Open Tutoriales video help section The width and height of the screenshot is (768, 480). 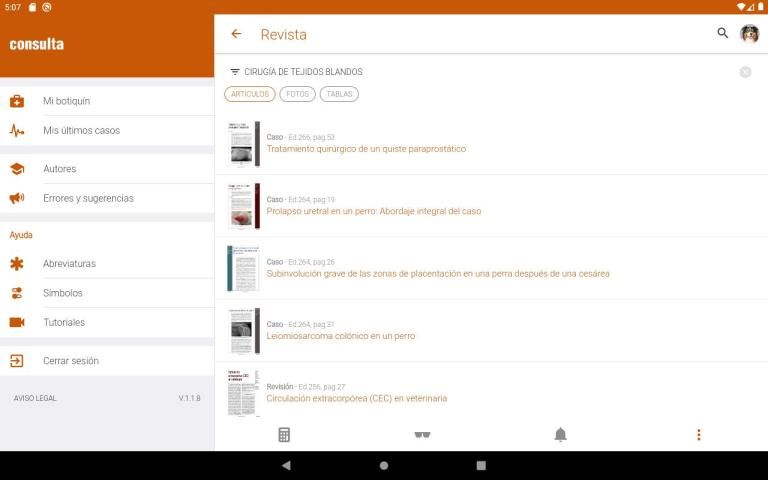point(63,322)
